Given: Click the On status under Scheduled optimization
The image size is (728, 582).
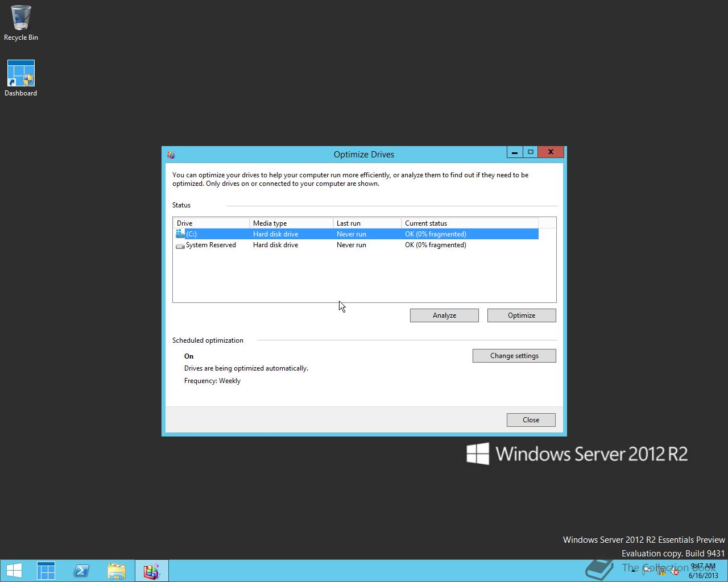Looking at the screenshot, I should [189, 356].
